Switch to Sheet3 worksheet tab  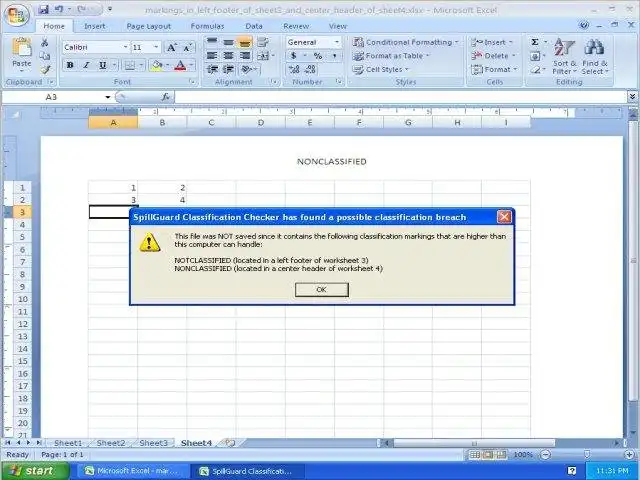(x=153, y=443)
